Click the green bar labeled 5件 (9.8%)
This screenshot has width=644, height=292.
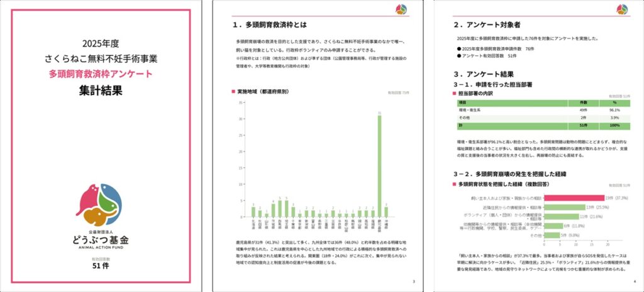click(552, 235)
